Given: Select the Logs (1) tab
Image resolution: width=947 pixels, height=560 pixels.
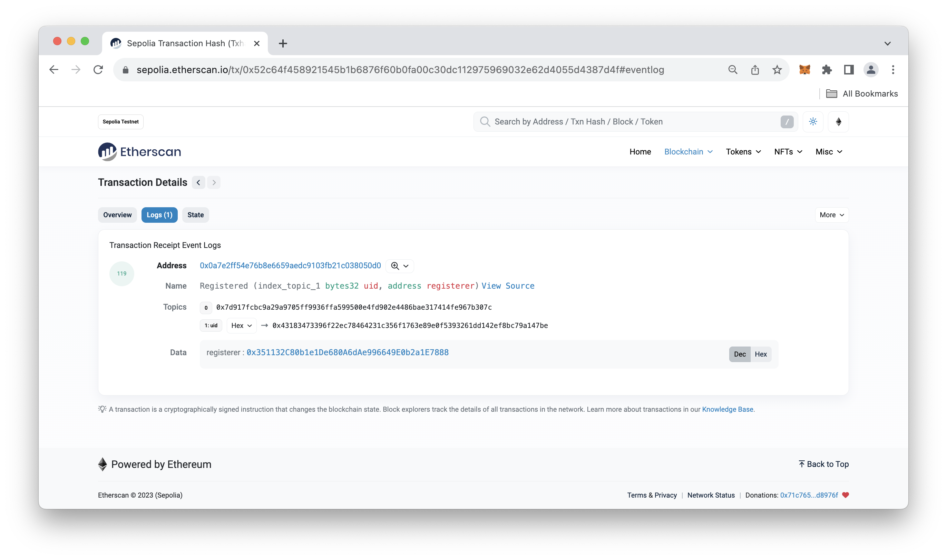Looking at the screenshot, I should click(159, 215).
